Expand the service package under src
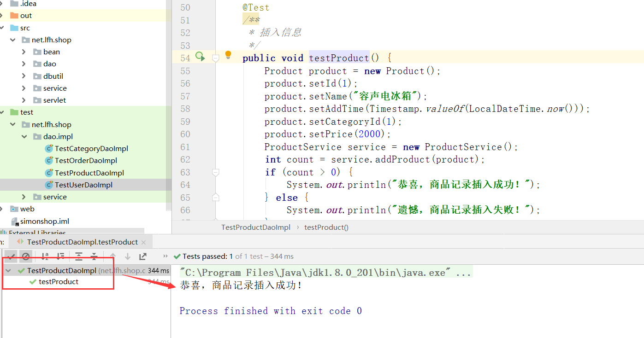 click(24, 88)
